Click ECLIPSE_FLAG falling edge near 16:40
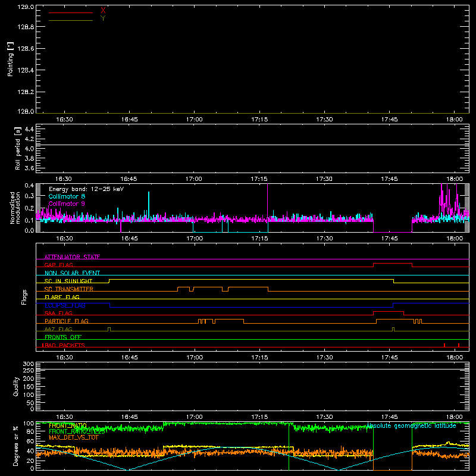The width and height of the screenshot is (476, 476). 109,305
